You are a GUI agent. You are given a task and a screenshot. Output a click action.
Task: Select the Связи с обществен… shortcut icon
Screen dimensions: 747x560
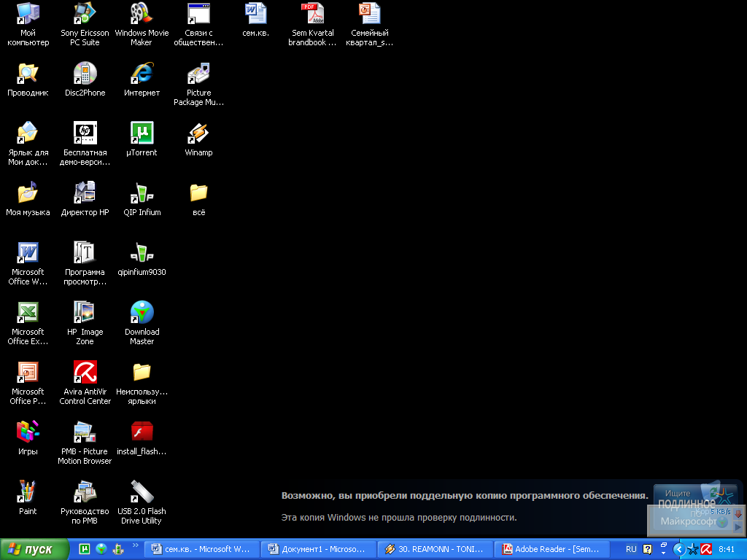198,24
